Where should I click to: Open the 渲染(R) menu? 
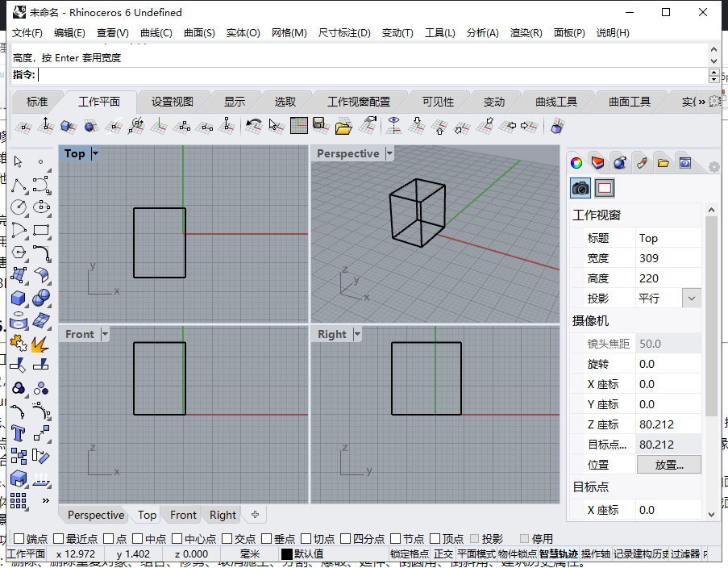[x=526, y=33]
